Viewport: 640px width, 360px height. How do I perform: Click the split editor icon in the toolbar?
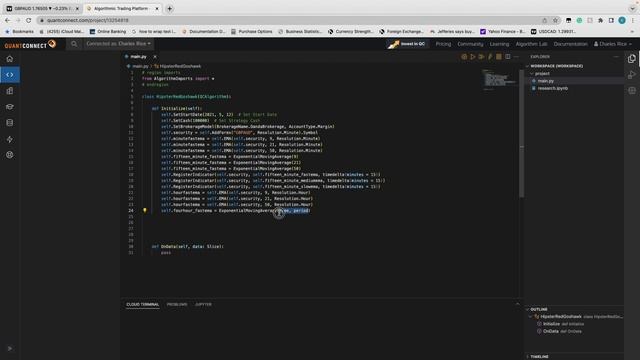pyautogui.click(x=507, y=57)
